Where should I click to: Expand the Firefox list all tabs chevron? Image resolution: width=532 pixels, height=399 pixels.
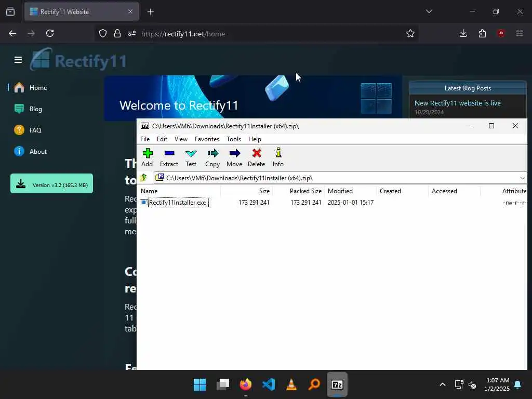pos(429,11)
